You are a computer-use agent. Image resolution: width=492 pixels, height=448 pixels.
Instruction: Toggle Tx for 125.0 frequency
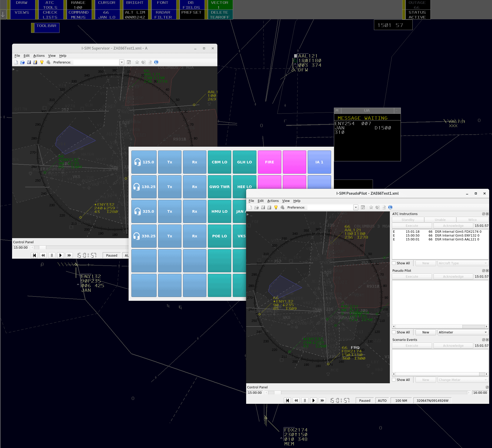click(170, 162)
